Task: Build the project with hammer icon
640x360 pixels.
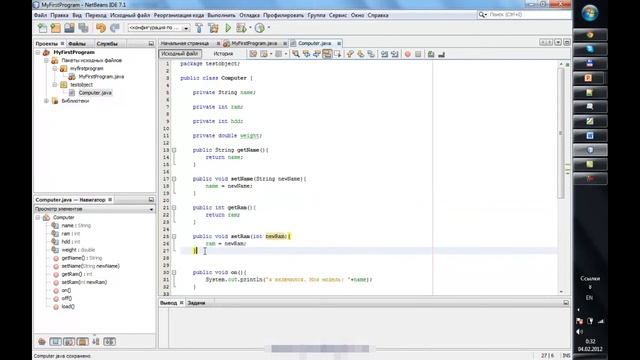Action: [x=199, y=28]
